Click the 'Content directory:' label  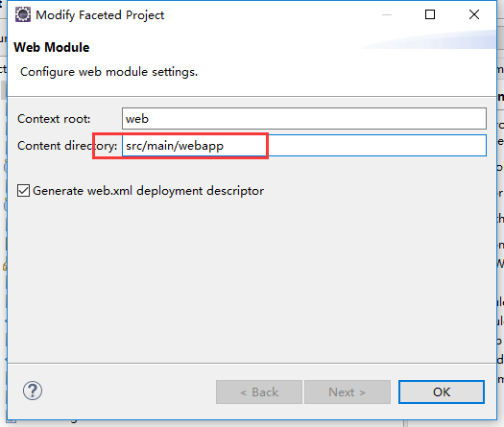67,146
